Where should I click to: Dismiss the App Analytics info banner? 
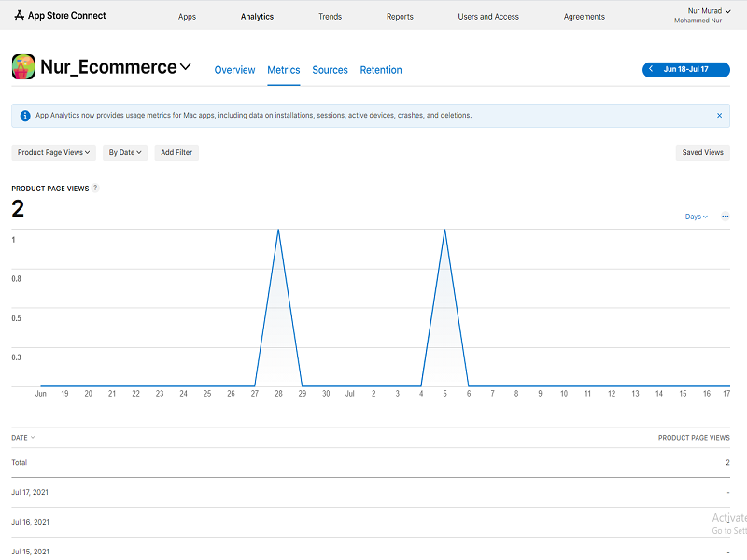(x=719, y=116)
